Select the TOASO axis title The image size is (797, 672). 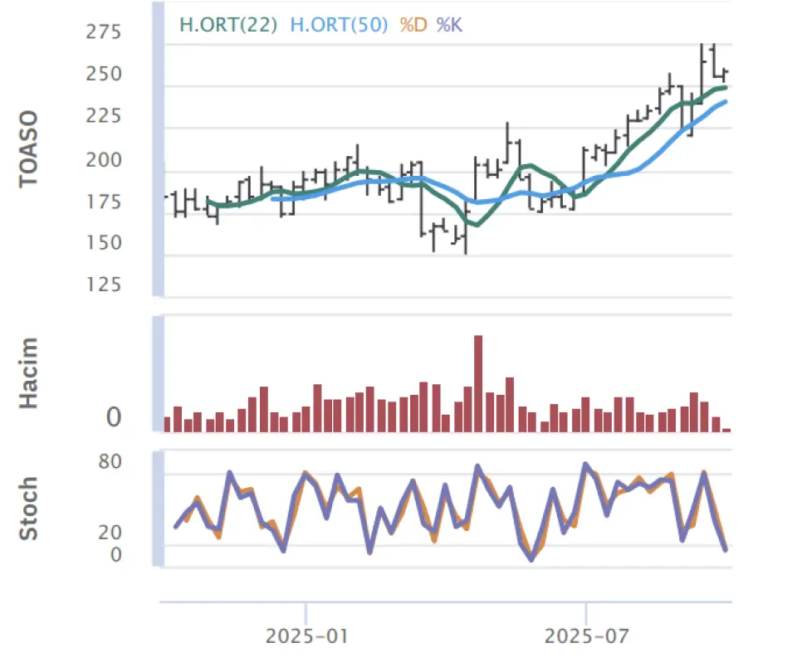[x=29, y=149]
